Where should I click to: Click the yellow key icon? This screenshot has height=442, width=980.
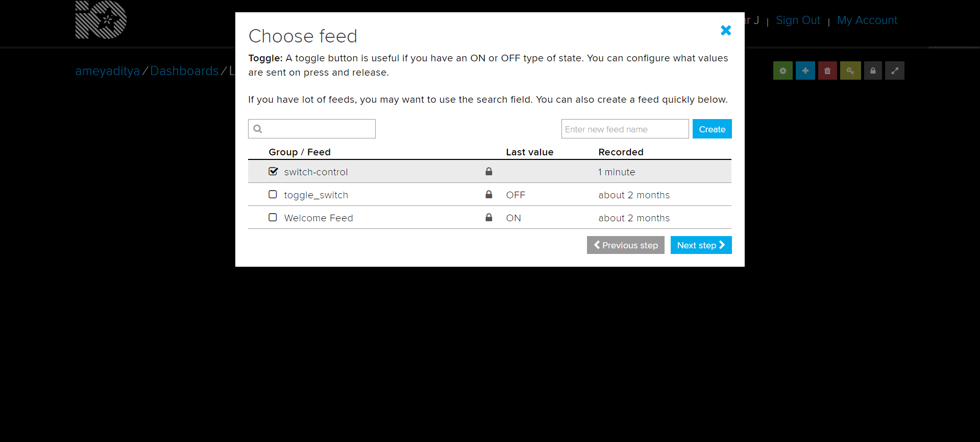(x=850, y=71)
